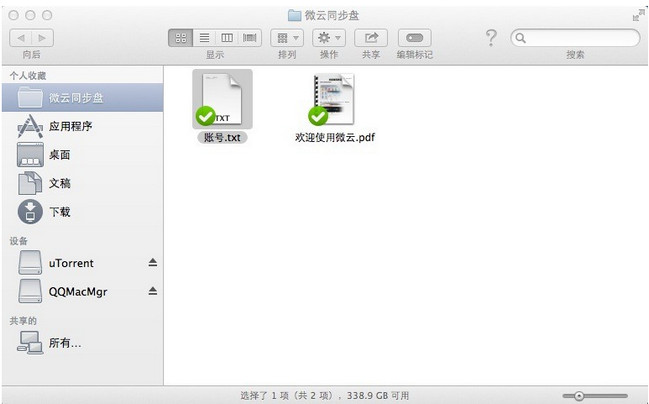Click the help question mark icon
649x404 pixels.
click(x=491, y=38)
